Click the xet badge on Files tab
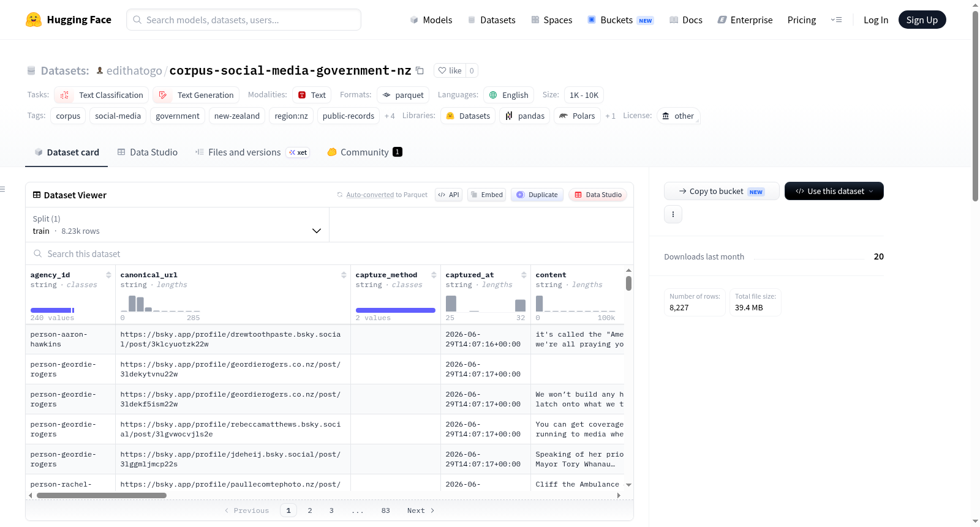This screenshot has height=527, width=980. (298, 152)
